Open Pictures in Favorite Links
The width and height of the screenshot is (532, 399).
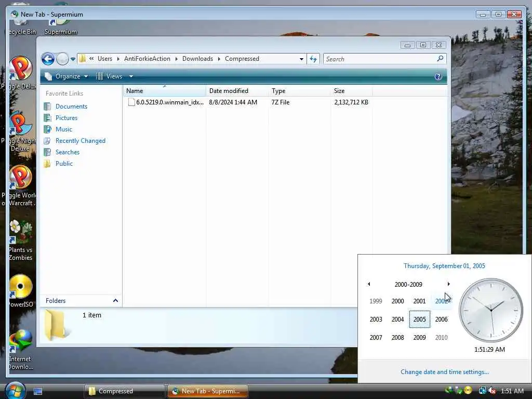click(x=66, y=118)
